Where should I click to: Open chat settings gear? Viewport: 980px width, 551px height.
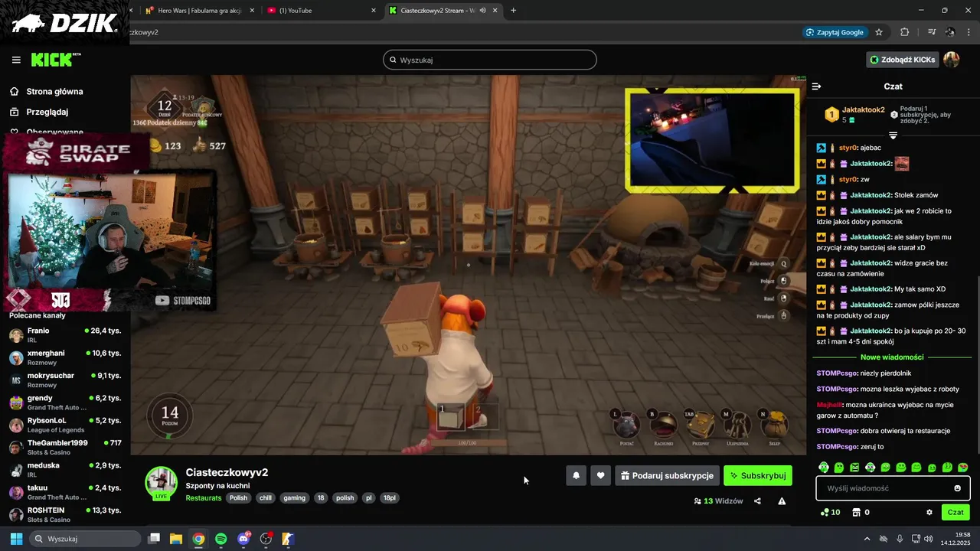pos(929,512)
